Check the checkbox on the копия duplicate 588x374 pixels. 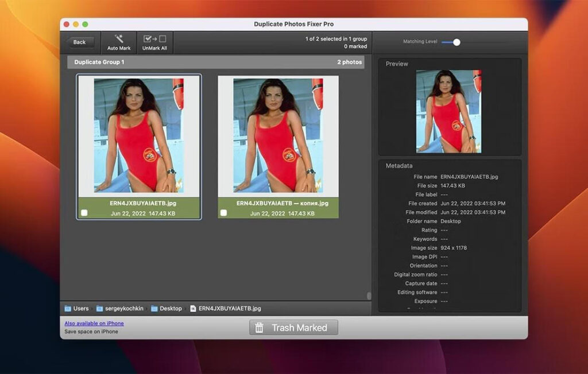(x=223, y=213)
